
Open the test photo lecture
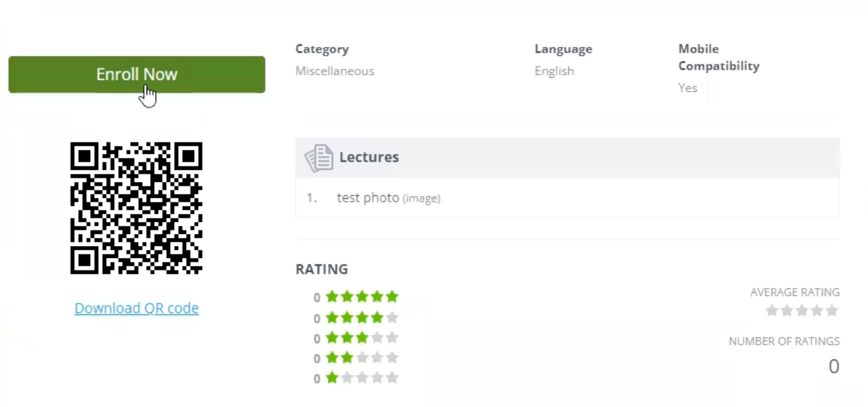click(x=368, y=198)
